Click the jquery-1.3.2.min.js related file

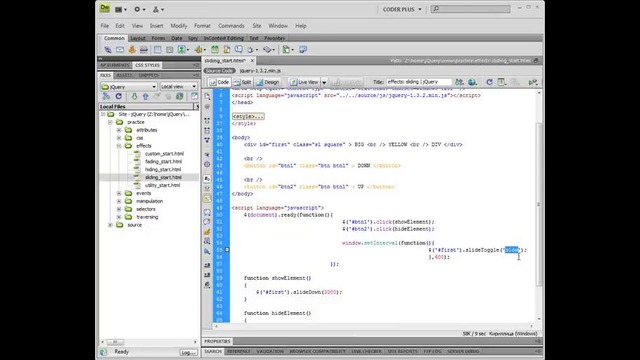[260, 71]
